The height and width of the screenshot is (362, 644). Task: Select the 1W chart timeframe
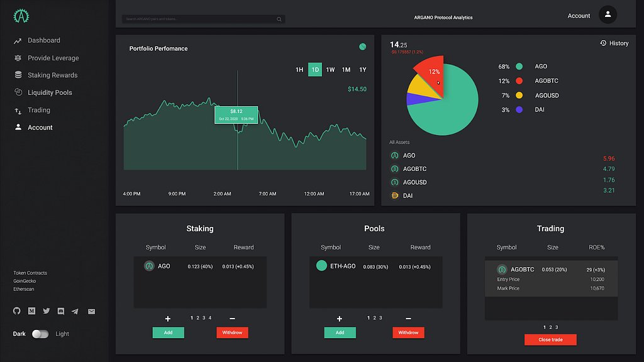[x=330, y=70]
